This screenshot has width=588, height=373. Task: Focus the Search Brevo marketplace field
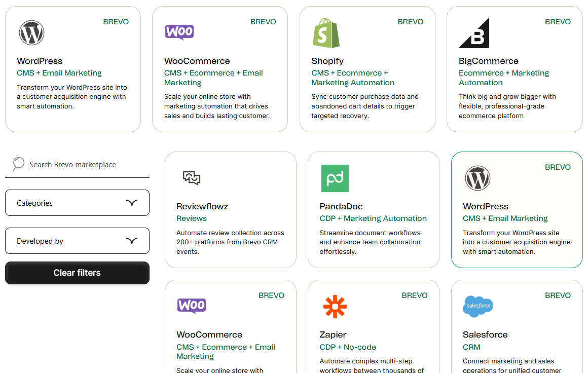[77, 165]
